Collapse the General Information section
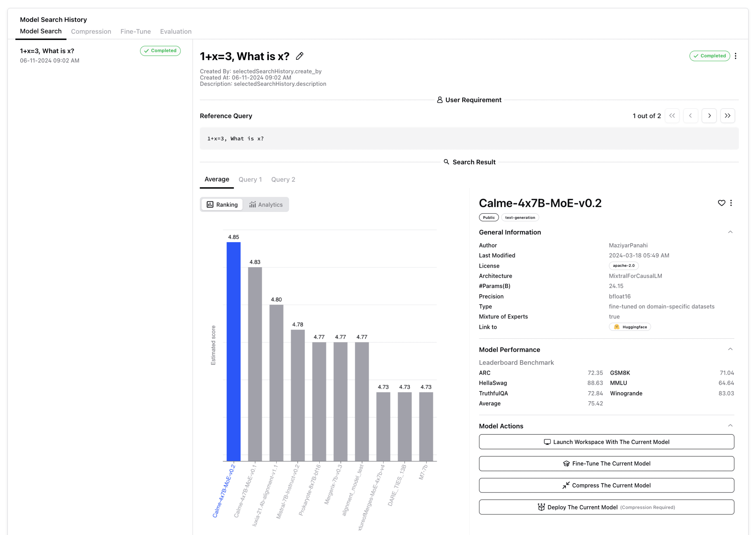 (x=730, y=232)
